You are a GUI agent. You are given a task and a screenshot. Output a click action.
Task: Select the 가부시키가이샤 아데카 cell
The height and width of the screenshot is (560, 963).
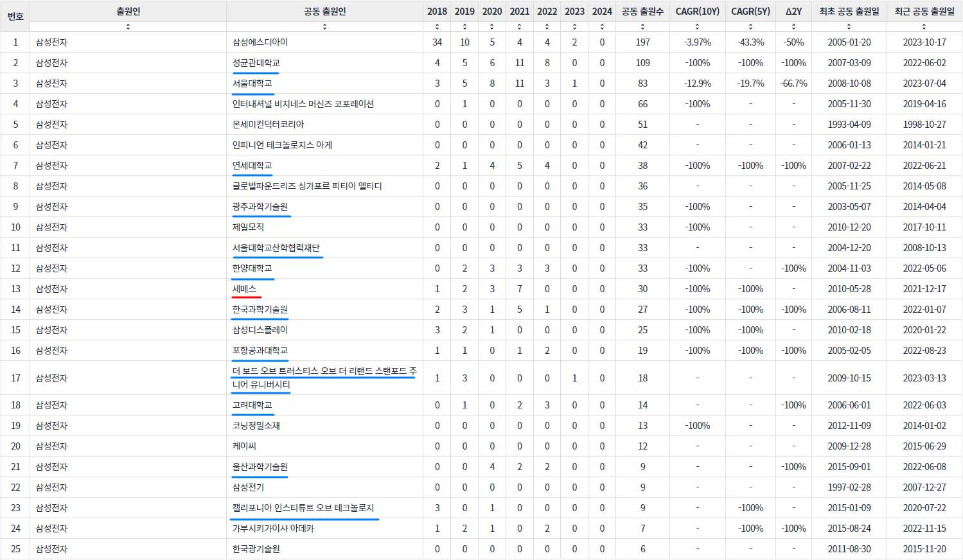coord(324,529)
